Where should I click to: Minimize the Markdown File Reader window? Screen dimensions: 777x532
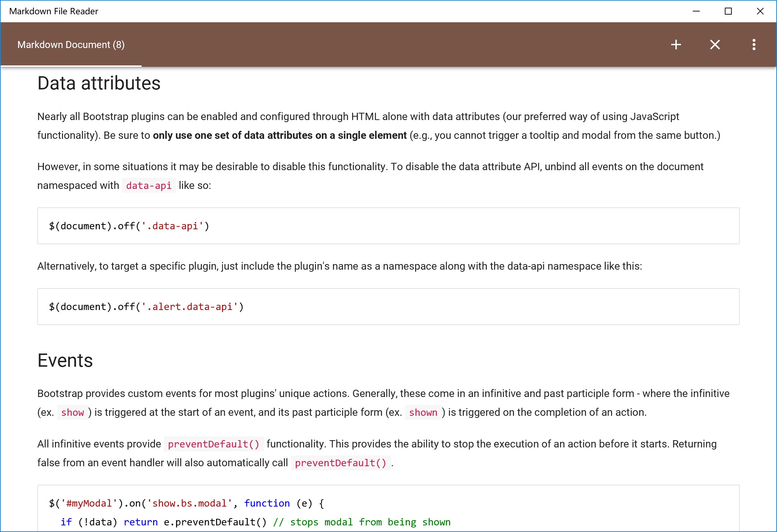coord(696,11)
